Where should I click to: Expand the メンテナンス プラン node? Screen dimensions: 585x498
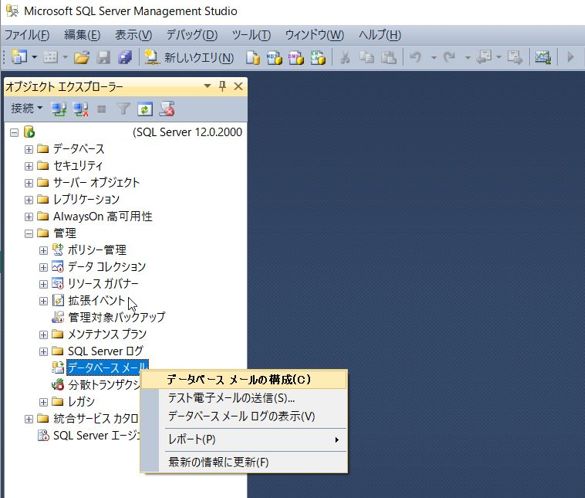point(43,334)
